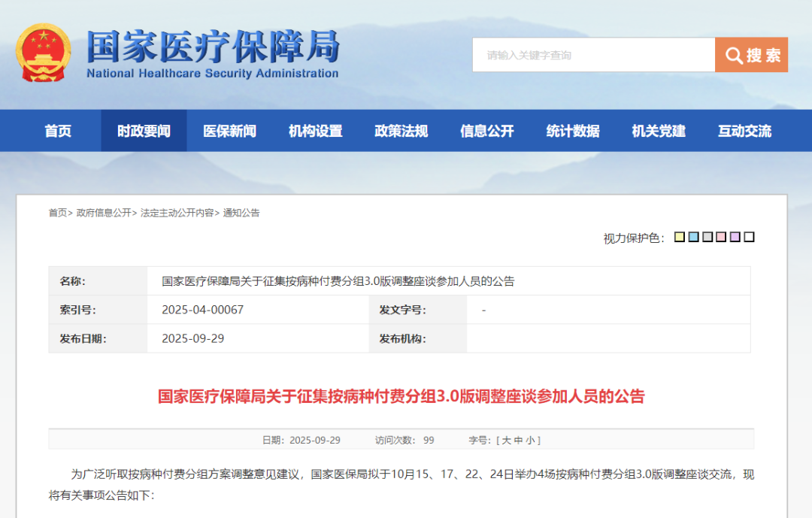Open the 医保新闻 section

coord(229,130)
